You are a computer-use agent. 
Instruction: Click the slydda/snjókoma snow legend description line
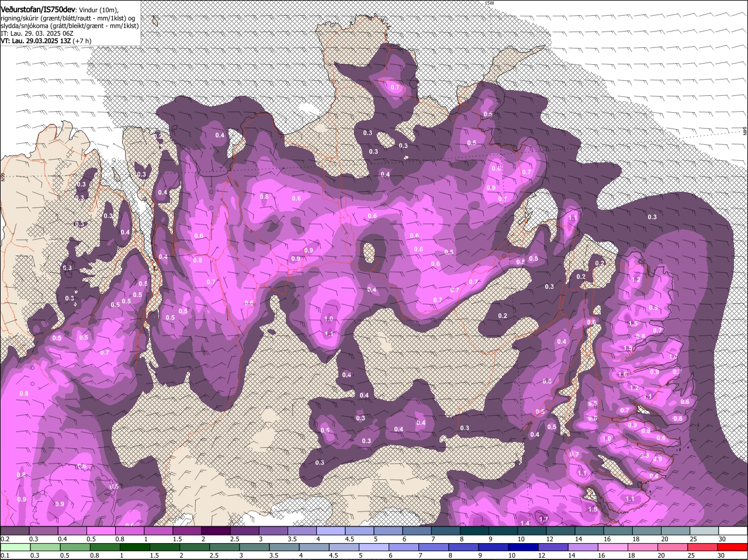(x=70, y=26)
